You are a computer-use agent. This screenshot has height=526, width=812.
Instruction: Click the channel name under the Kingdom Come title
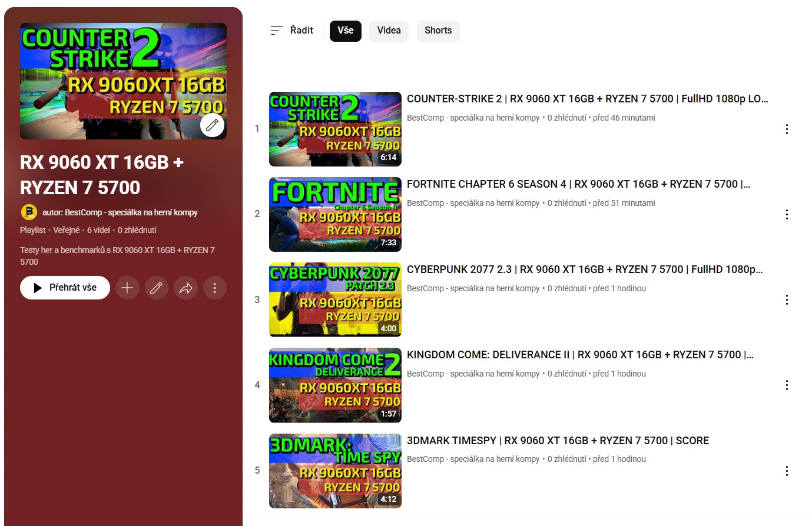click(473, 374)
